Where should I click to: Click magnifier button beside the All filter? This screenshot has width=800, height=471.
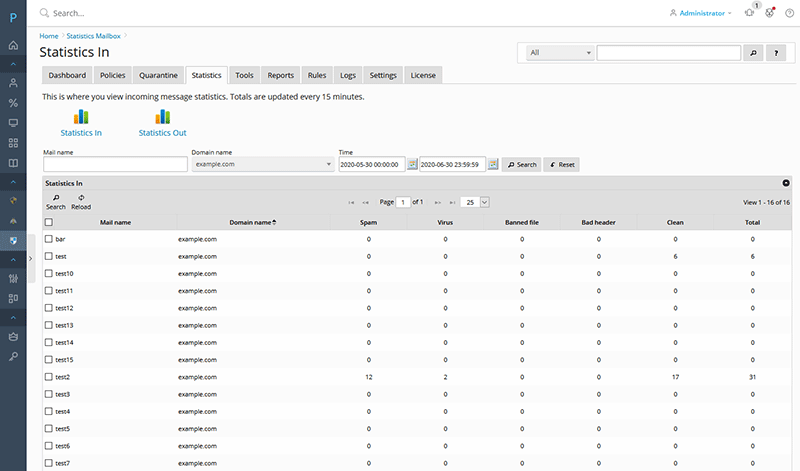click(x=753, y=53)
